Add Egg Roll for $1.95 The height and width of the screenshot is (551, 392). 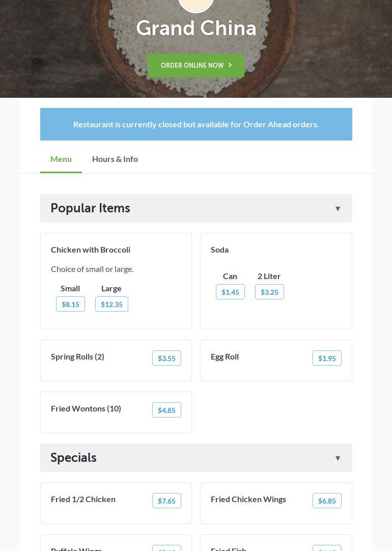pyautogui.click(x=327, y=358)
